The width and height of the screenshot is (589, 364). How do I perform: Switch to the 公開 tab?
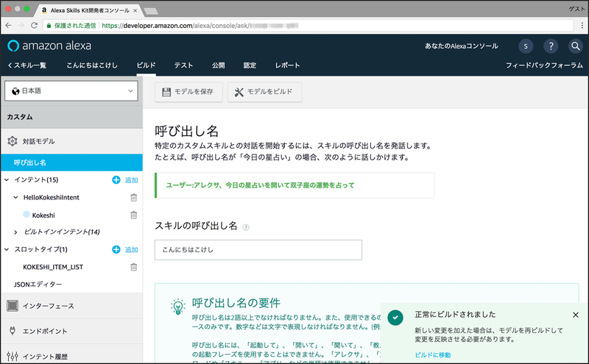(x=218, y=65)
